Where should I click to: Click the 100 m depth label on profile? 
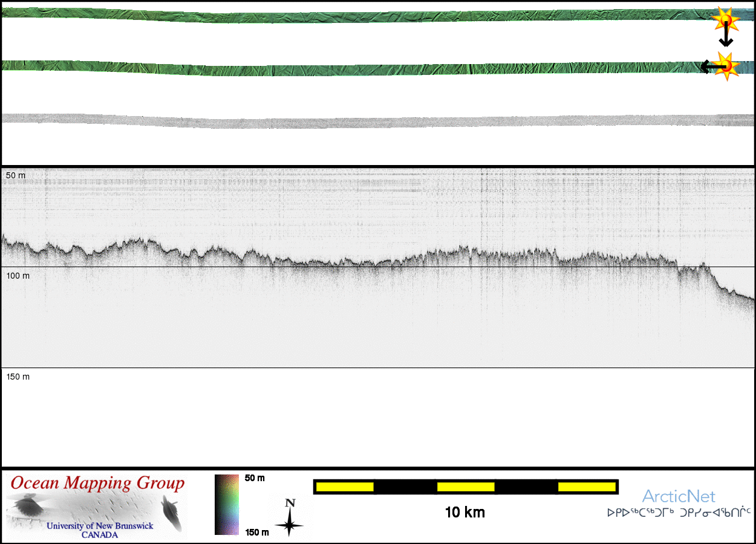[x=18, y=276]
